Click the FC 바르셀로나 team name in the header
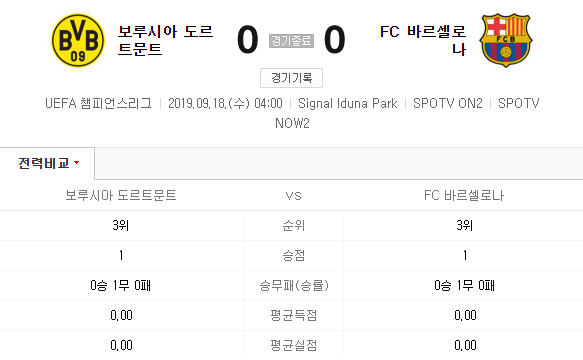 tap(423, 40)
